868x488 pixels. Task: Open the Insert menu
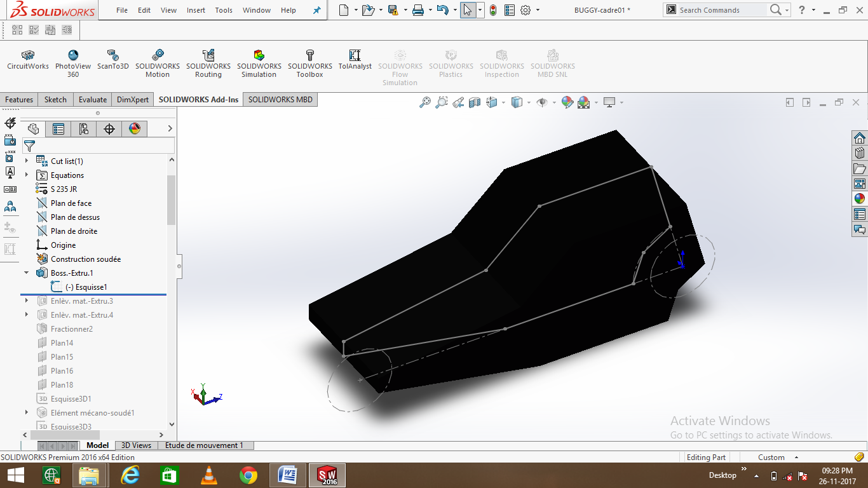[x=195, y=10]
